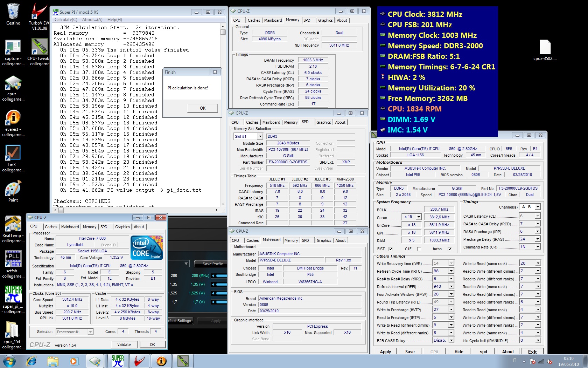
Task: Open RAS# to CAS# Delay (tRCD) dropdown
Action: point(538,224)
